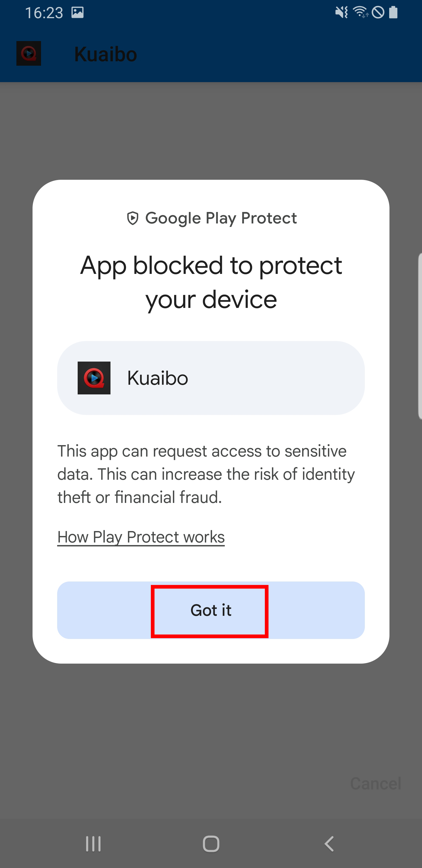Viewport: 422px width, 868px height.
Task: Tap the muted sound status icon
Action: coord(341,13)
